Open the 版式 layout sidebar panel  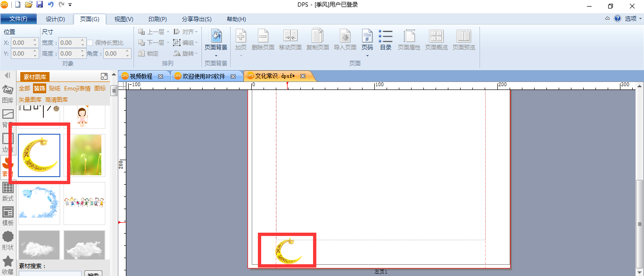click(x=8, y=191)
